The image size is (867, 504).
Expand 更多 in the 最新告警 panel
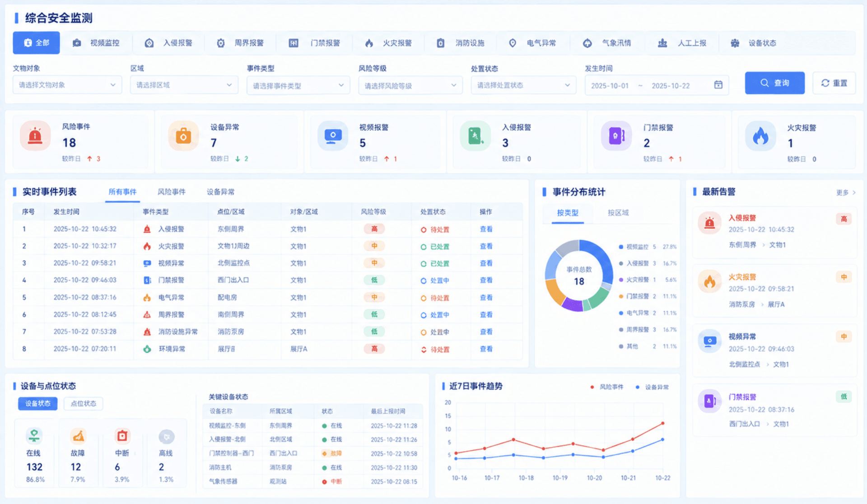tap(845, 192)
